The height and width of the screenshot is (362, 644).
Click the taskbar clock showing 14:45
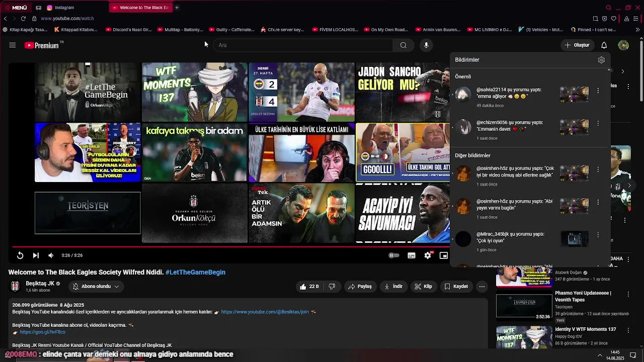(615, 355)
